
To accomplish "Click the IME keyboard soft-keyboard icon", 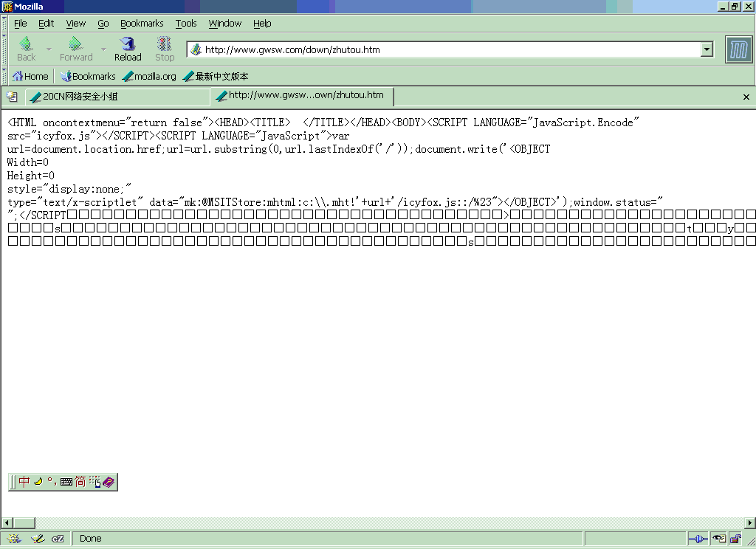I will point(66,482).
